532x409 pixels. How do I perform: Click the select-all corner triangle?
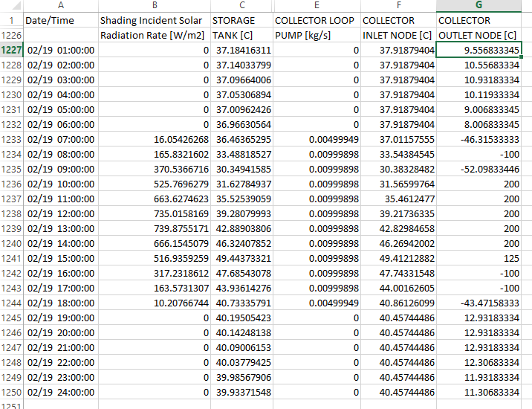(x=16, y=5)
